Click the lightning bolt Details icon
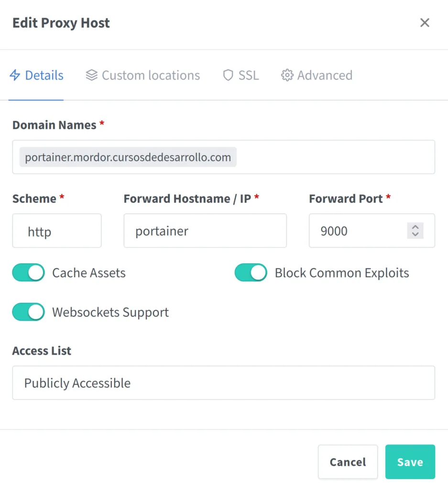The height and width of the screenshot is (490, 448). (15, 76)
